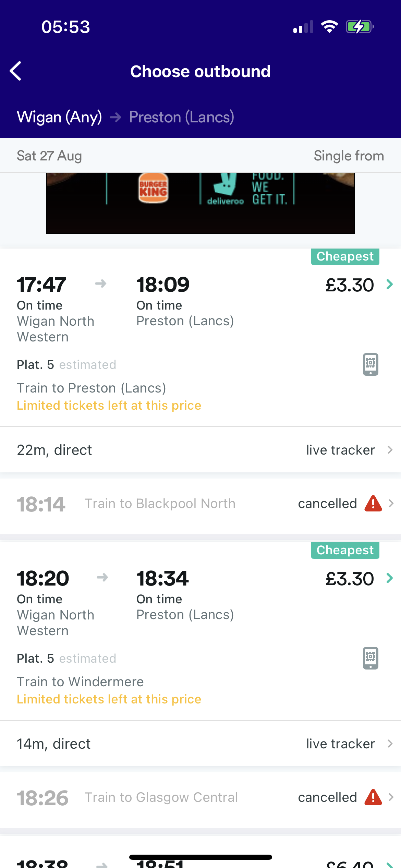The height and width of the screenshot is (868, 401).
Task: Tap the back arrow icon
Action: click(16, 71)
